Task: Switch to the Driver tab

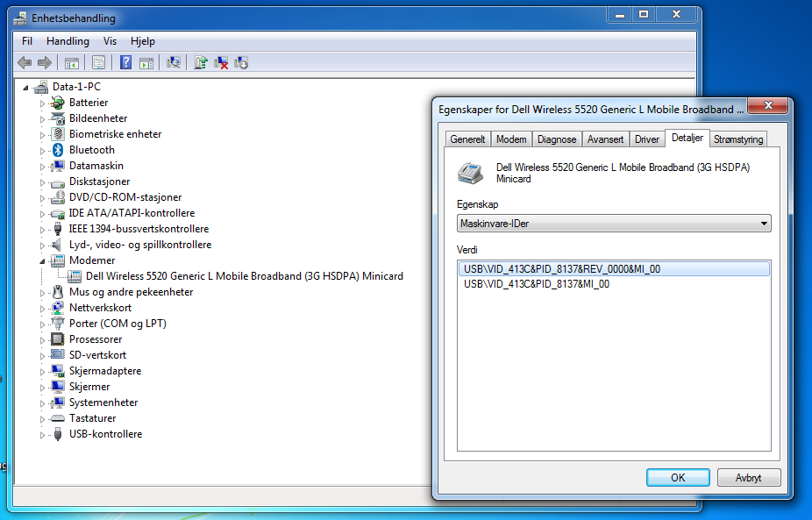Action: click(647, 139)
